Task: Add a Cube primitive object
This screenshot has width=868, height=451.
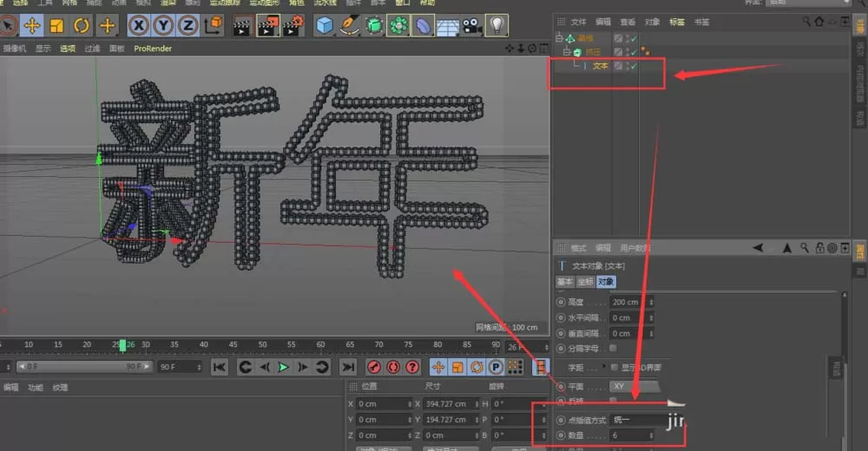Action: click(x=325, y=25)
